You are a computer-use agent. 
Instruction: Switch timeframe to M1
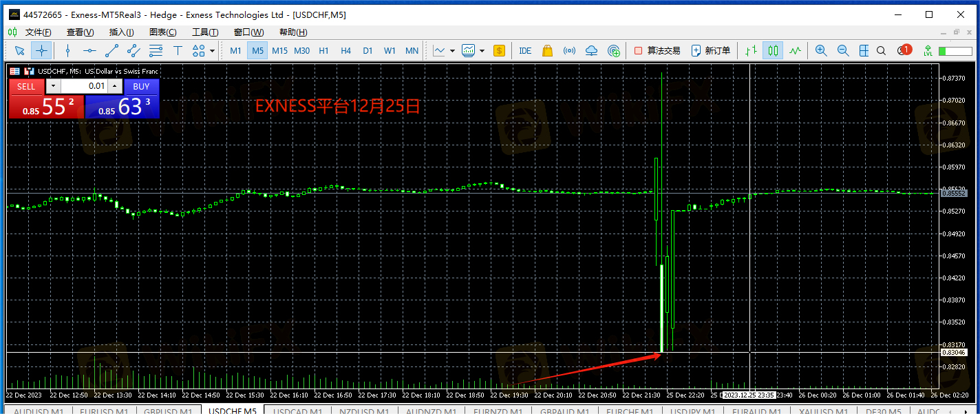click(236, 50)
